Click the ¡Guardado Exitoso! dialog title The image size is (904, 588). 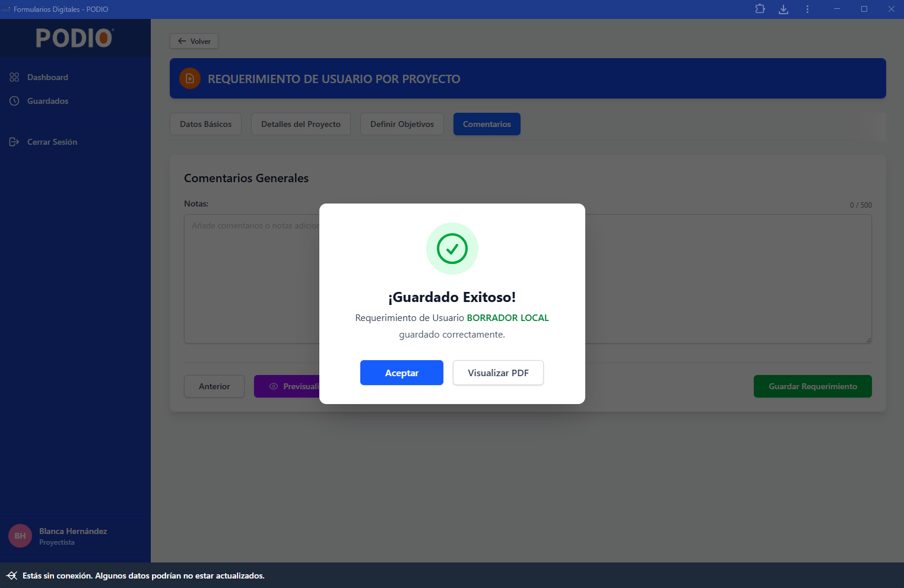tap(452, 297)
